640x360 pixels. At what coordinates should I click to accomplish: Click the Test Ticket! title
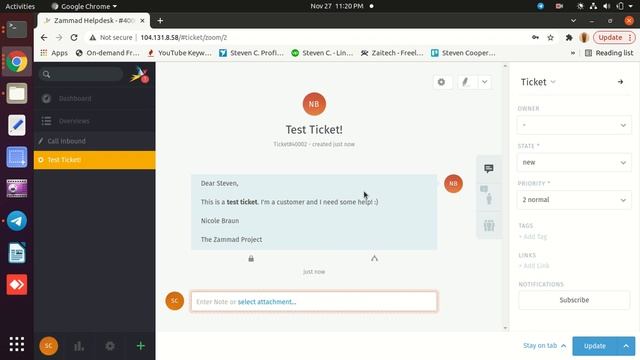[x=314, y=130]
